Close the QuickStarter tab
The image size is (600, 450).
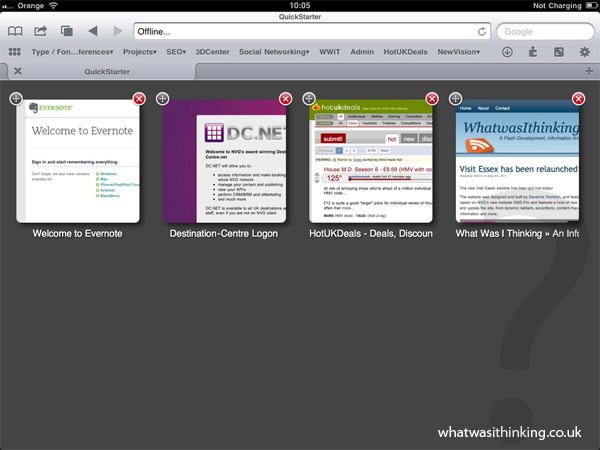(x=18, y=71)
